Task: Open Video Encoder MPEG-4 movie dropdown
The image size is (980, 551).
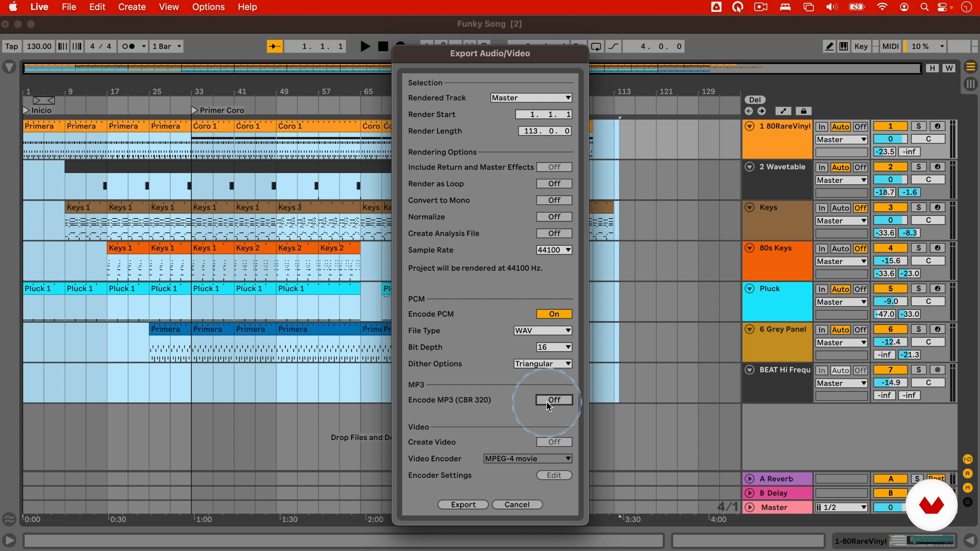Action: (x=528, y=459)
